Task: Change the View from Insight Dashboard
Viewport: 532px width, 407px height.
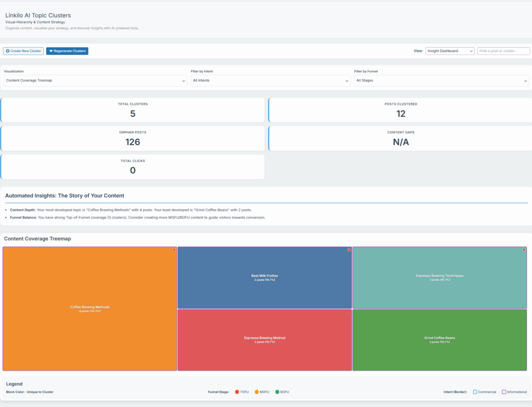Action: (450, 51)
